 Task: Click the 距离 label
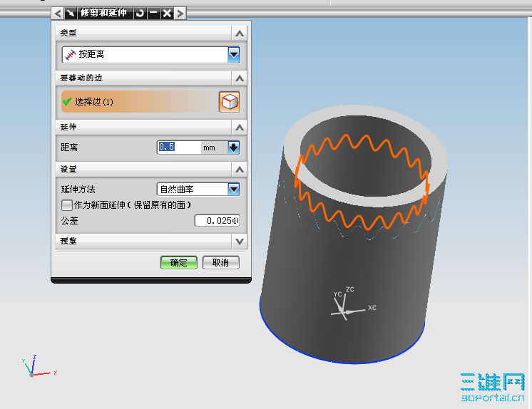coord(70,147)
